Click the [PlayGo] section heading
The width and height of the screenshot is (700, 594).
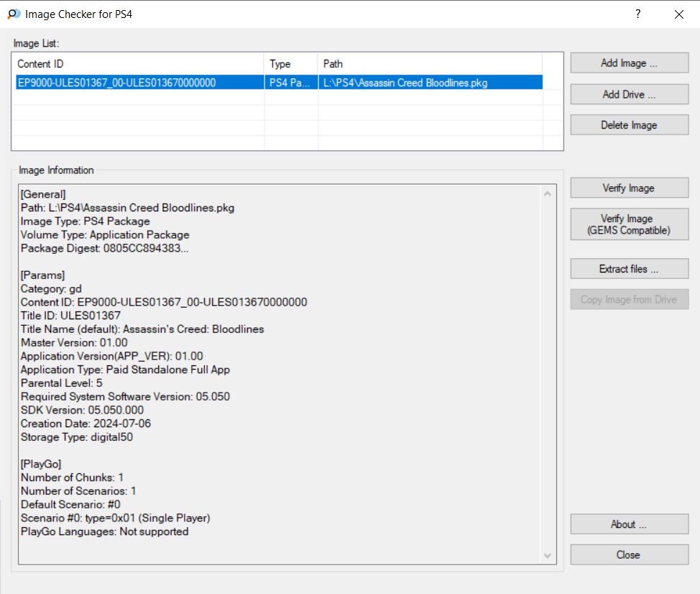[x=41, y=464]
